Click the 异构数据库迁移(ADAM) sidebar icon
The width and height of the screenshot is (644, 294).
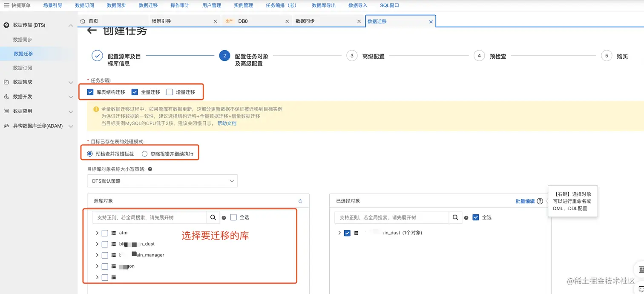click(6, 126)
